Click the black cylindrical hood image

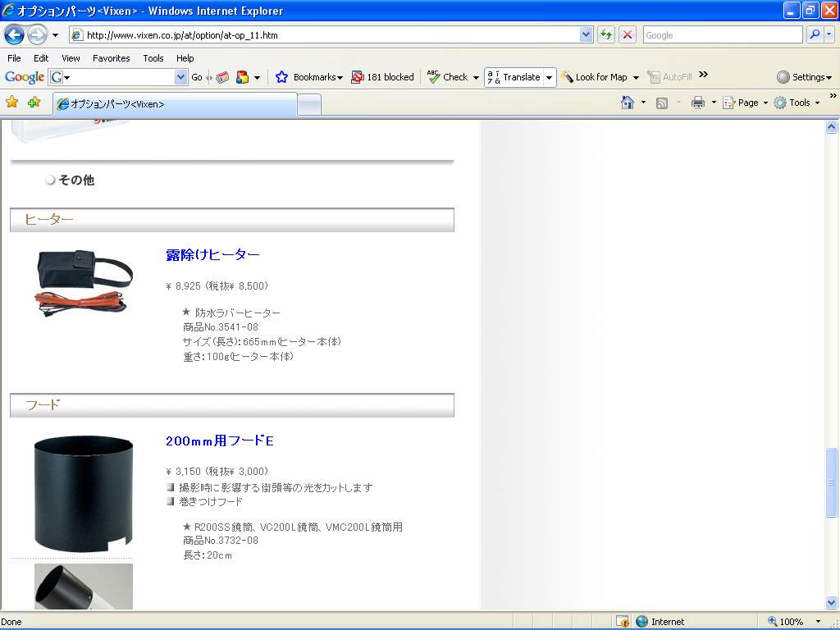coord(84,494)
